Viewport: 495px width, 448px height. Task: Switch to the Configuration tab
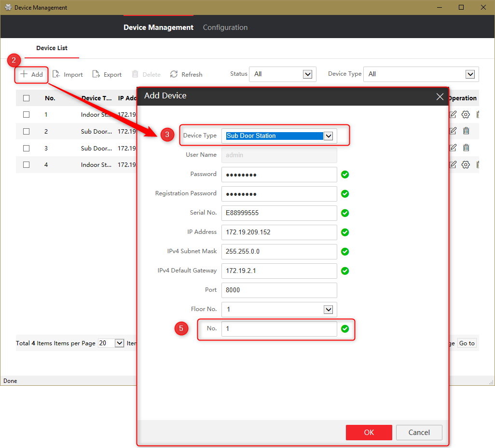point(225,27)
